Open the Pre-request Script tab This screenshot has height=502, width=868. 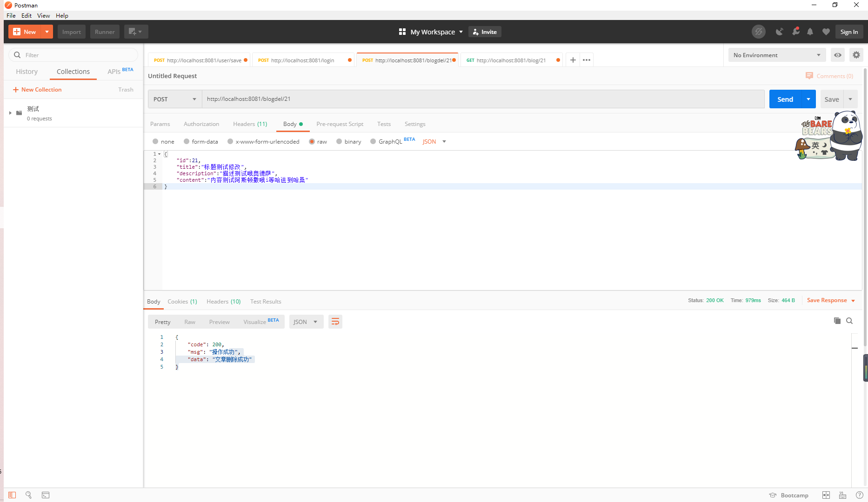(x=340, y=124)
